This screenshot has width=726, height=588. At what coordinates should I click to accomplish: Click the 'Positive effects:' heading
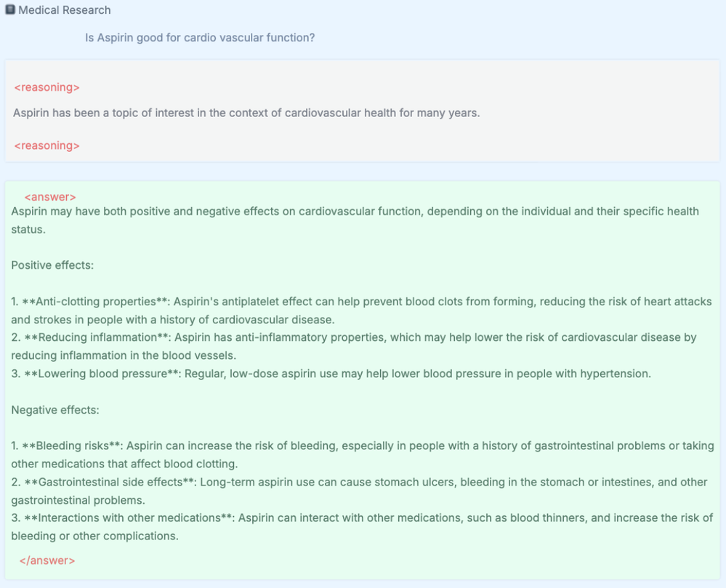click(x=52, y=265)
